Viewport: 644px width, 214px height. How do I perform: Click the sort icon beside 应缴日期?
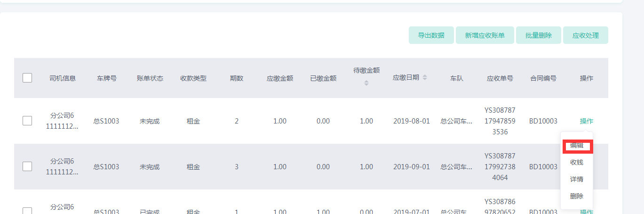pyautogui.click(x=425, y=77)
